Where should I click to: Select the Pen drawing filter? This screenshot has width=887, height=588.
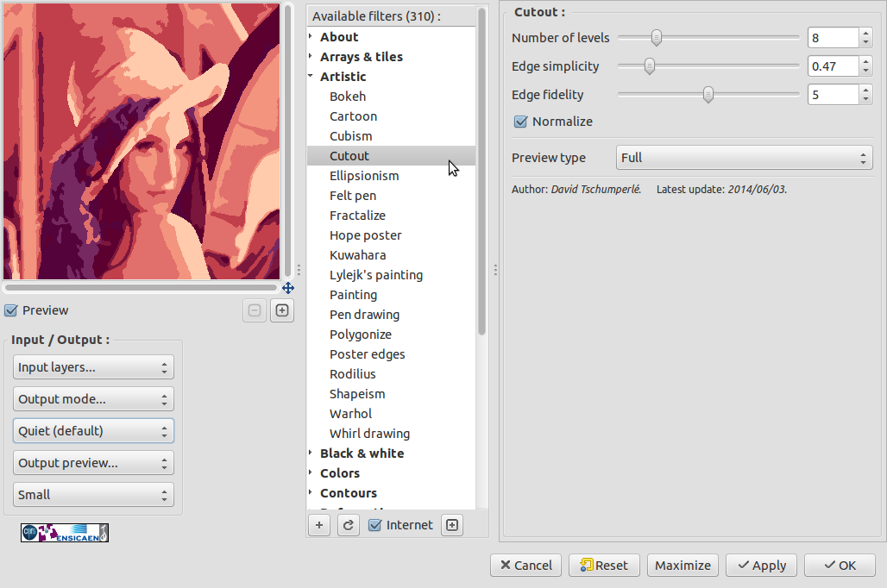coord(364,315)
